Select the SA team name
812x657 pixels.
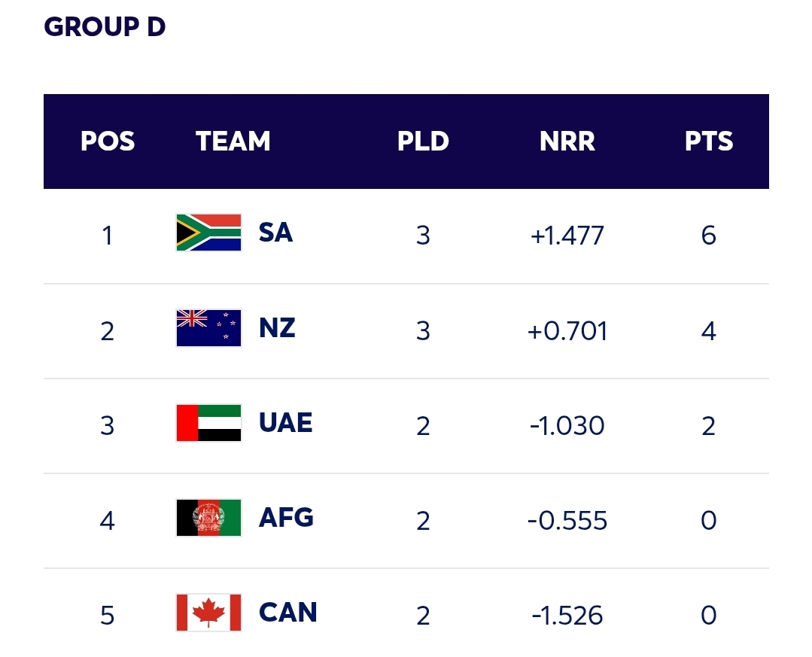pyautogui.click(x=275, y=233)
